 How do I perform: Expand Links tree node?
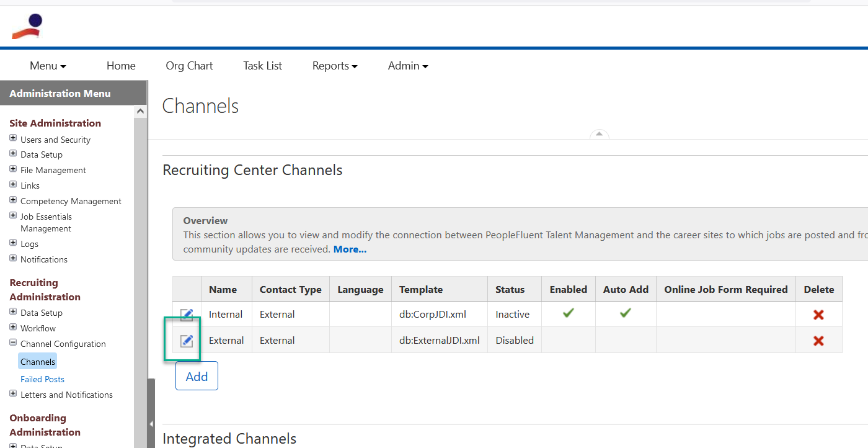(13, 184)
